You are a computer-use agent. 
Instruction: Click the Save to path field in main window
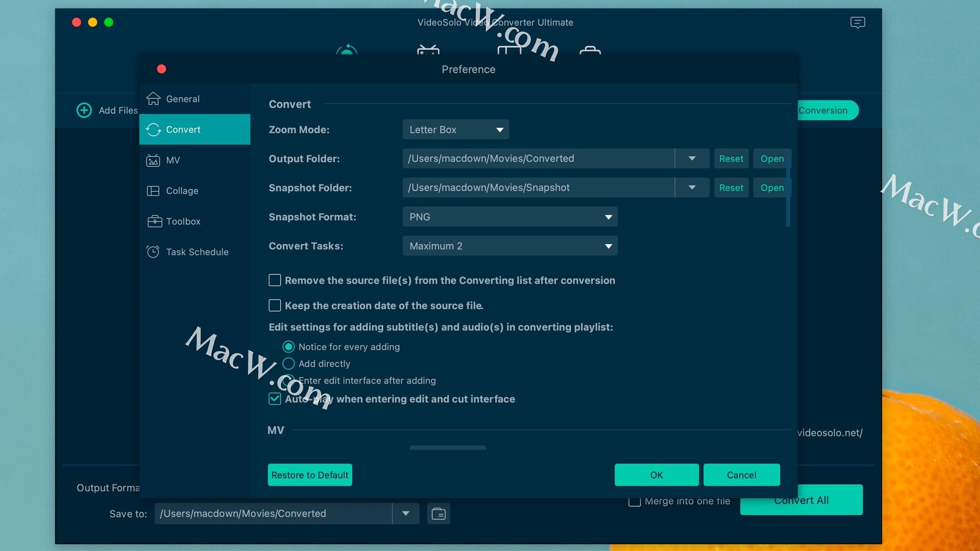[273, 514]
